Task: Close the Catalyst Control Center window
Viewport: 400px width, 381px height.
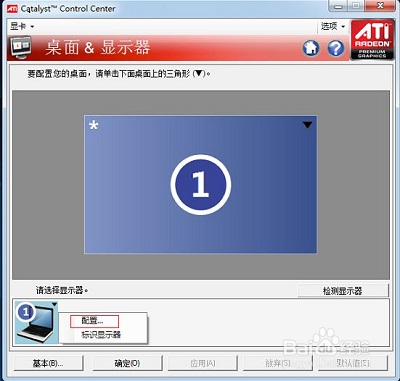Action: [379, 6]
